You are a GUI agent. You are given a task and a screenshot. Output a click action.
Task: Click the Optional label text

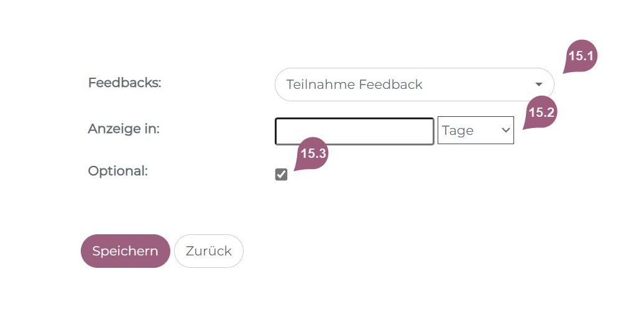(x=118, y=171)
